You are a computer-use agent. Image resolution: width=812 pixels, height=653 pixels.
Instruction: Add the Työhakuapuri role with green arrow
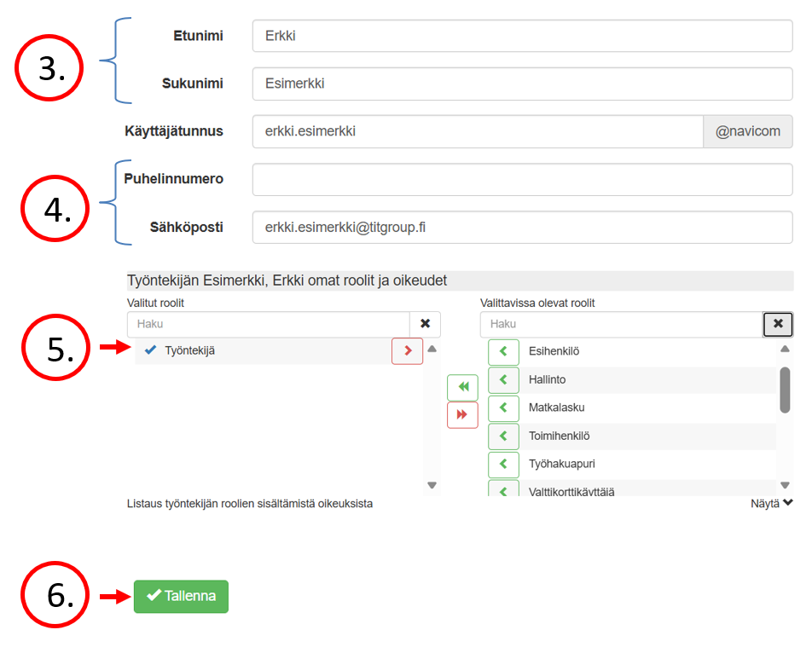pyautogui.click(x=503, y=464)
